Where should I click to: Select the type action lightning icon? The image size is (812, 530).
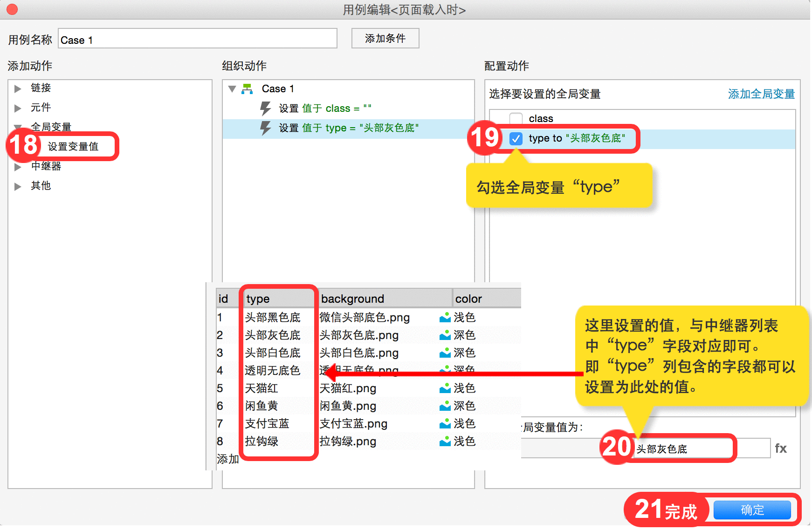tap(265, 128)
